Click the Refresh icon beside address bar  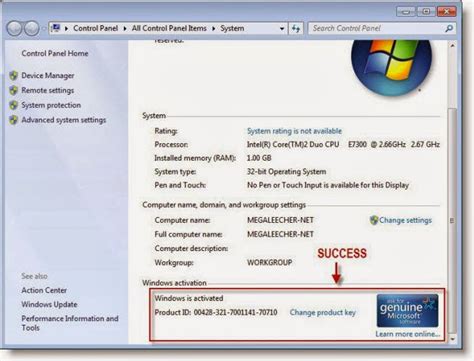coord(296,29)
